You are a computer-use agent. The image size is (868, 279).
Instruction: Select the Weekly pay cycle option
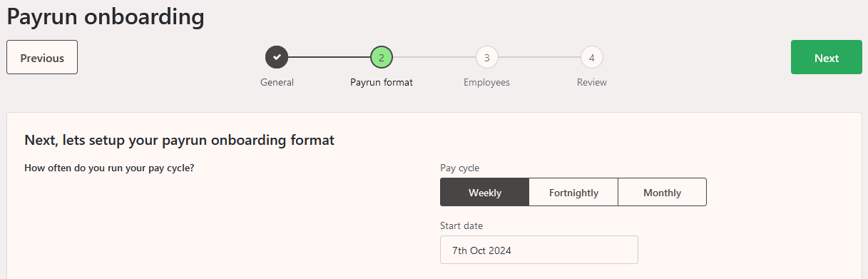[x=485, y=192]
